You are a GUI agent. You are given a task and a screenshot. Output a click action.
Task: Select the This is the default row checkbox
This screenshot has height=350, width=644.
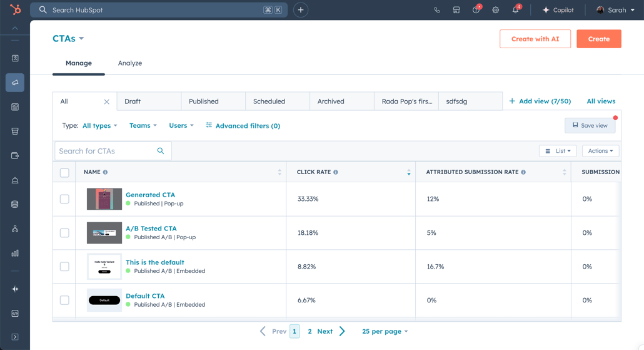(64, 267)
